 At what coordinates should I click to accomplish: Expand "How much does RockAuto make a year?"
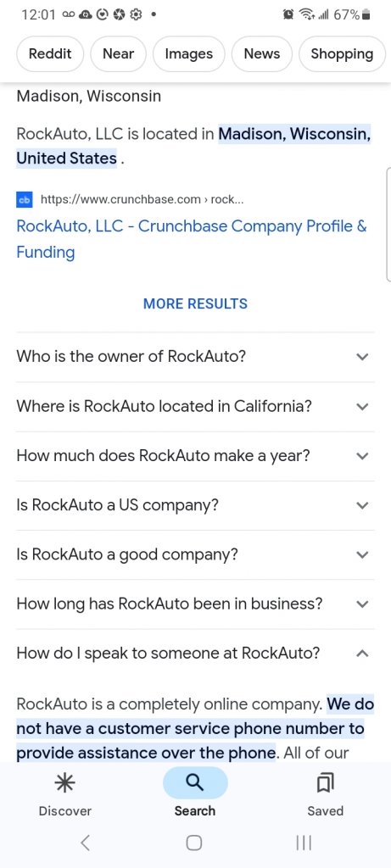(195, 456)
